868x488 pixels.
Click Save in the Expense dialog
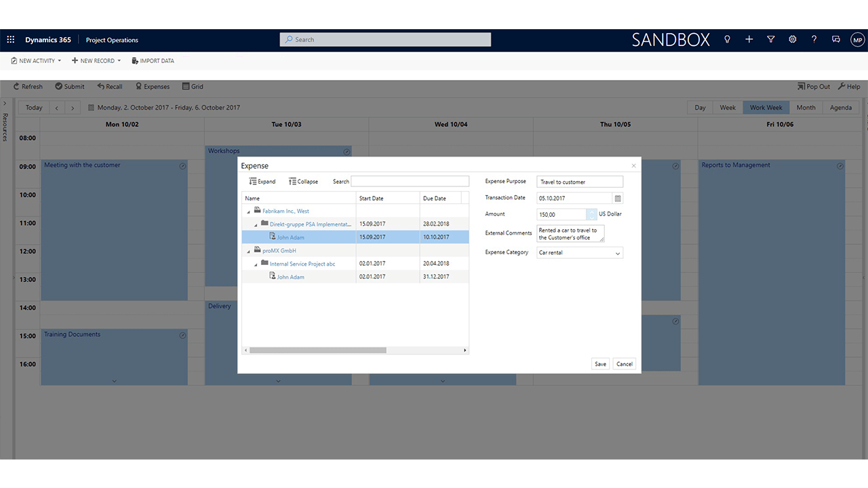pos(600,364)
